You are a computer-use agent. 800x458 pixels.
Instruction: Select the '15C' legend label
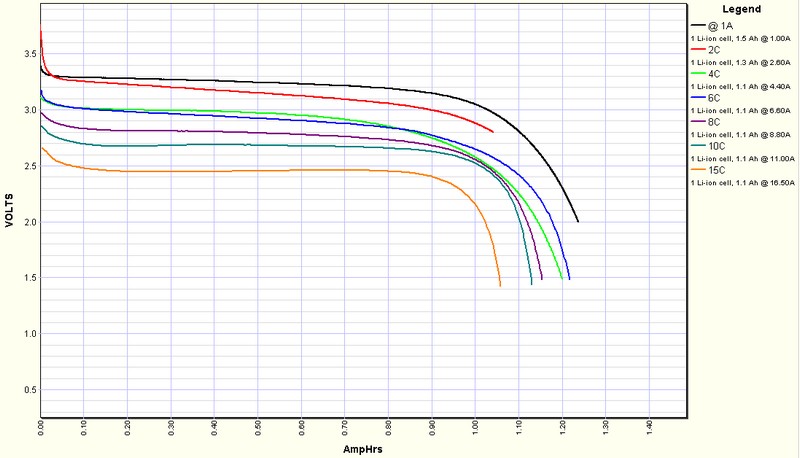[x=717, y=171]
